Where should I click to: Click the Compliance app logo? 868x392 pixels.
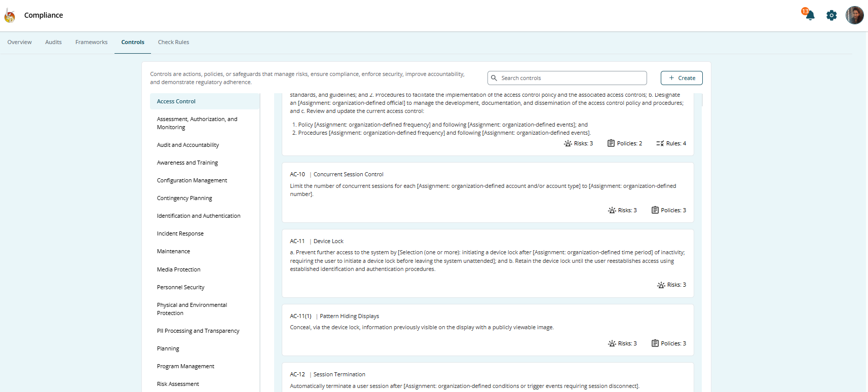[10, 16]
